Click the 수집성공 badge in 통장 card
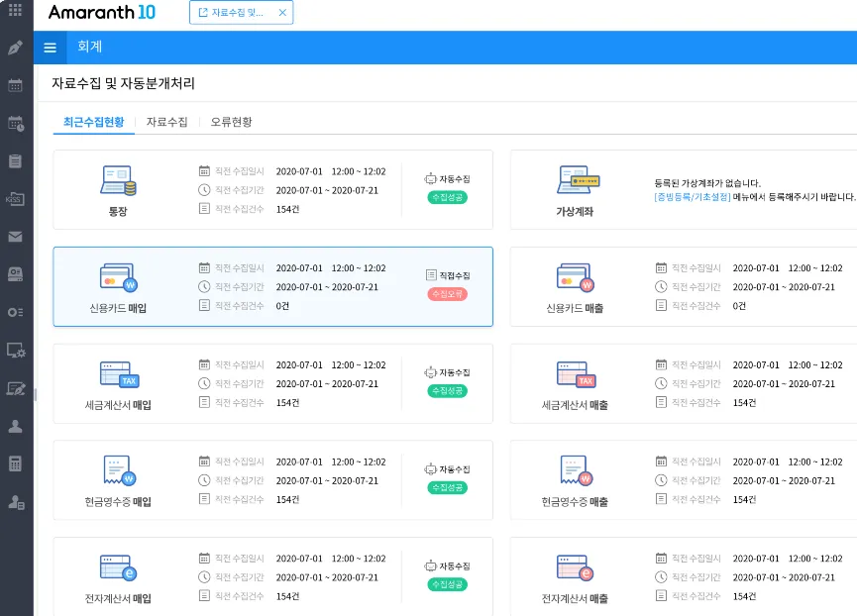Screen dimensions: 857x616 click(447, 198)
